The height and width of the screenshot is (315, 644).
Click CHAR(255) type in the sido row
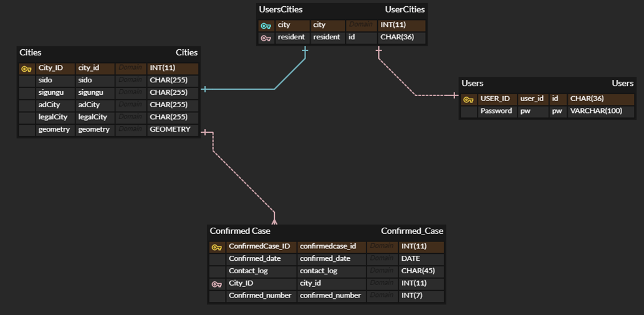click(x=173, y=80)
